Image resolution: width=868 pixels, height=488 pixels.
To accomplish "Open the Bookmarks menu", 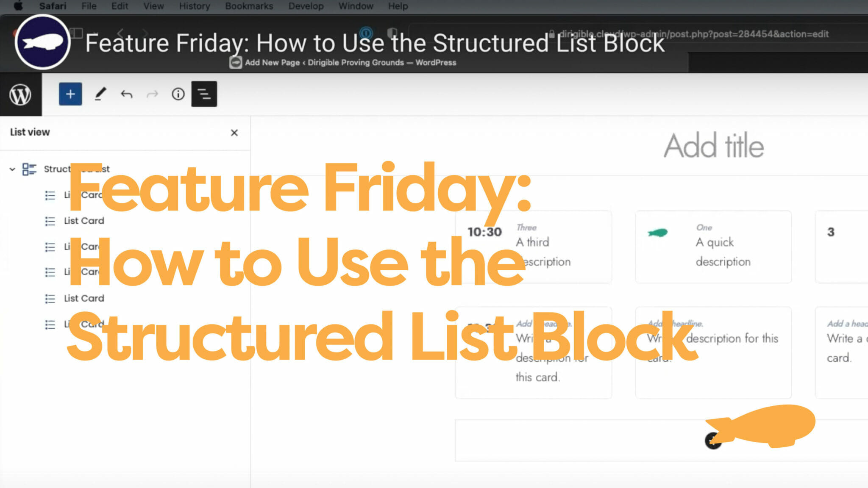I will pos(249,6).
